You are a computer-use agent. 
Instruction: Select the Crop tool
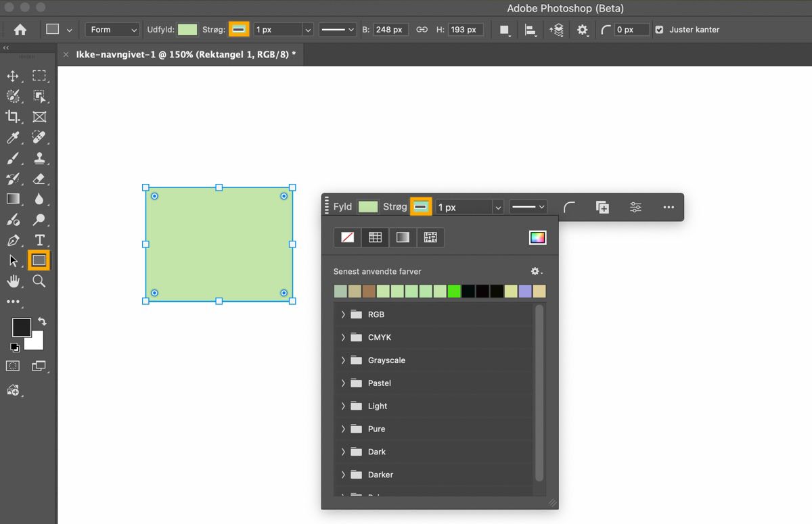[x=13, y=117]
